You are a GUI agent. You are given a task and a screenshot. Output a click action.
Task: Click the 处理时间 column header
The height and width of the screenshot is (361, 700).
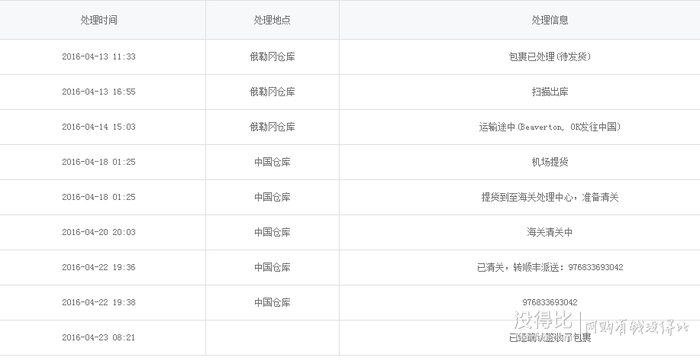pyautogui.click(x=99, y=20)
